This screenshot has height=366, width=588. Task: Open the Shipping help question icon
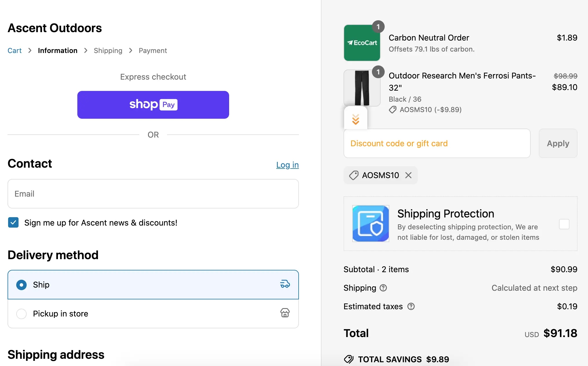(x=383, y=288)
